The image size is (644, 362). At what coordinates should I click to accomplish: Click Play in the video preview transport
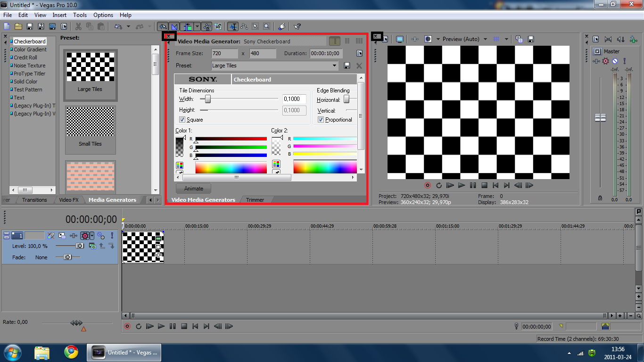click(462, 186)
